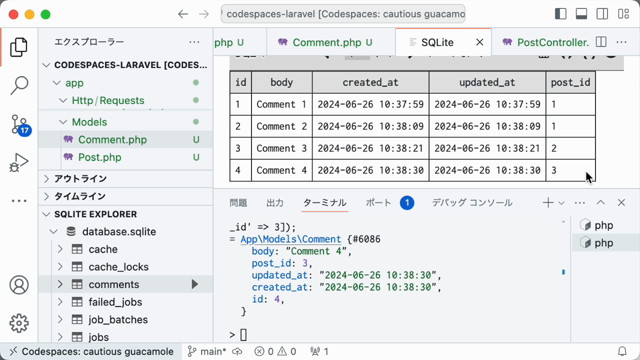640x360 pixels.
Task: Toggle the secondary side bar layout icon
Action: tap(602, 14)
